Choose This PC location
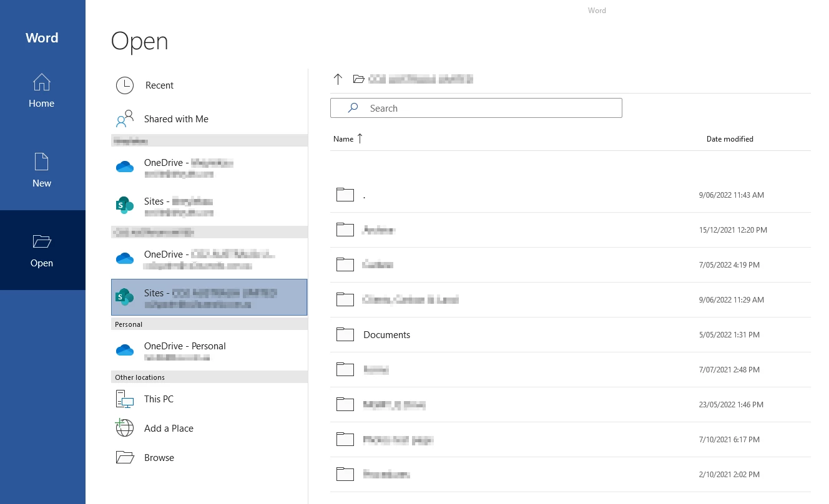This screenshot has width=829, height=504. (209, 399)
